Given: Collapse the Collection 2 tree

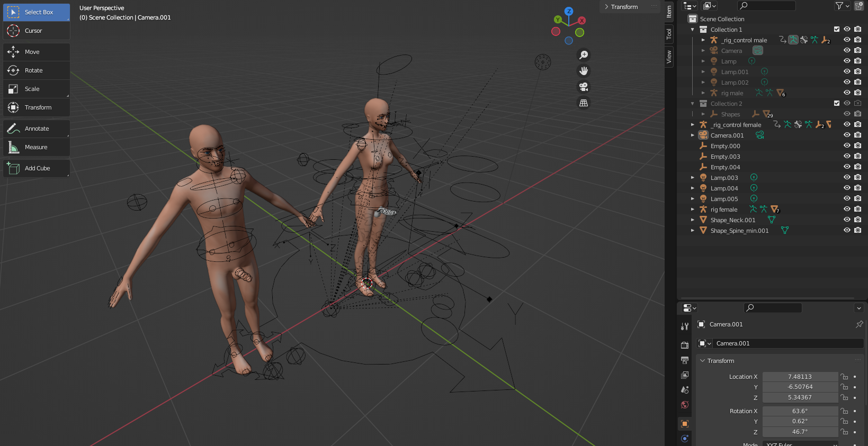Looking at the screenshot, I should pos(692,104).
